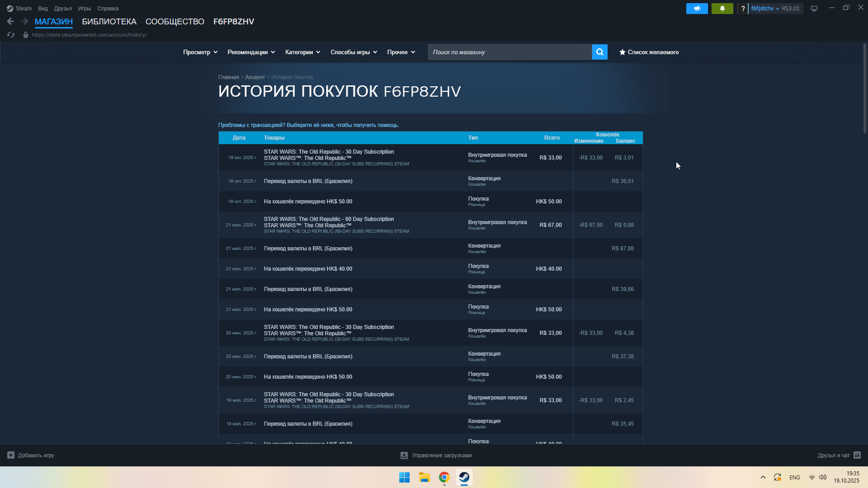This screenshot has height=488, width=868.
Task: Click the Add game plus icon
Action: 11,455
